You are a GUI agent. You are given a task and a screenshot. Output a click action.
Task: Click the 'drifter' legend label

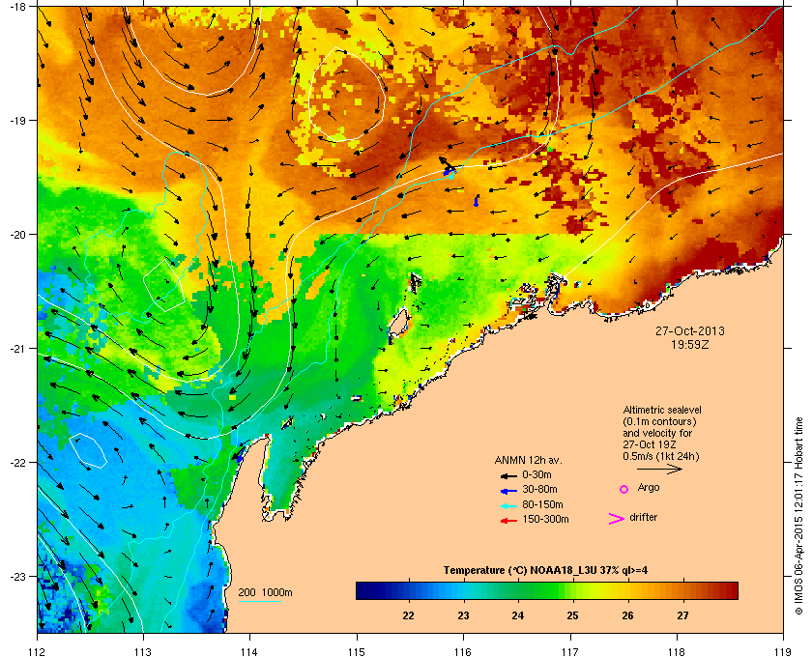click(x=643, y=517)
